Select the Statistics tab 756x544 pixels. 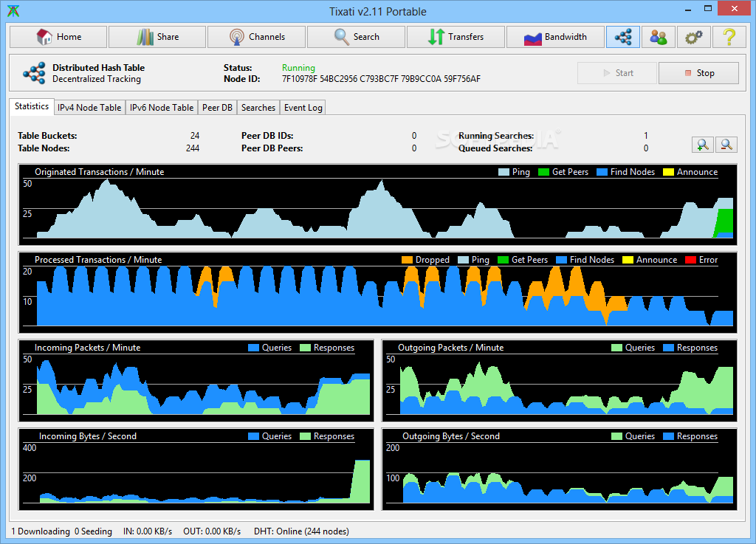31,106
